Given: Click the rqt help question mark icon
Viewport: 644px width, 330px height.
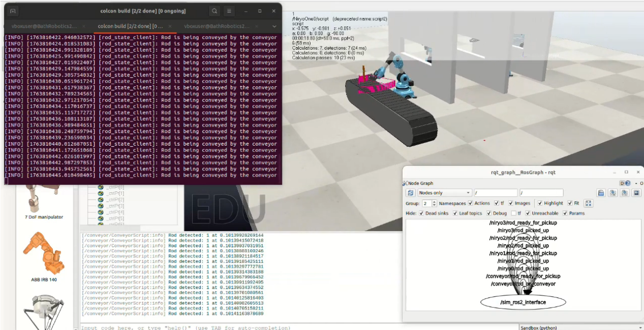Looking at the screenshot, I should (628, 183).
